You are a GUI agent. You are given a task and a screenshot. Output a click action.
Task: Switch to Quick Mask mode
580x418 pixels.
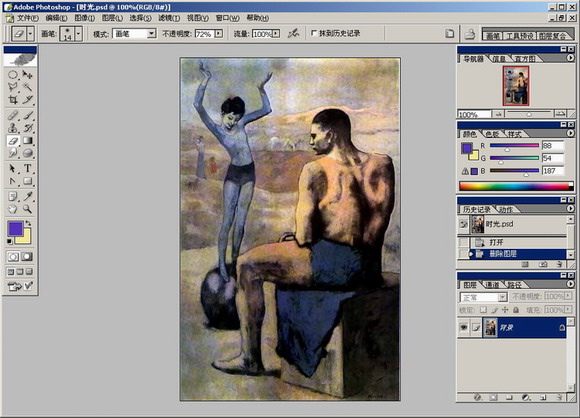coord(27,257)
